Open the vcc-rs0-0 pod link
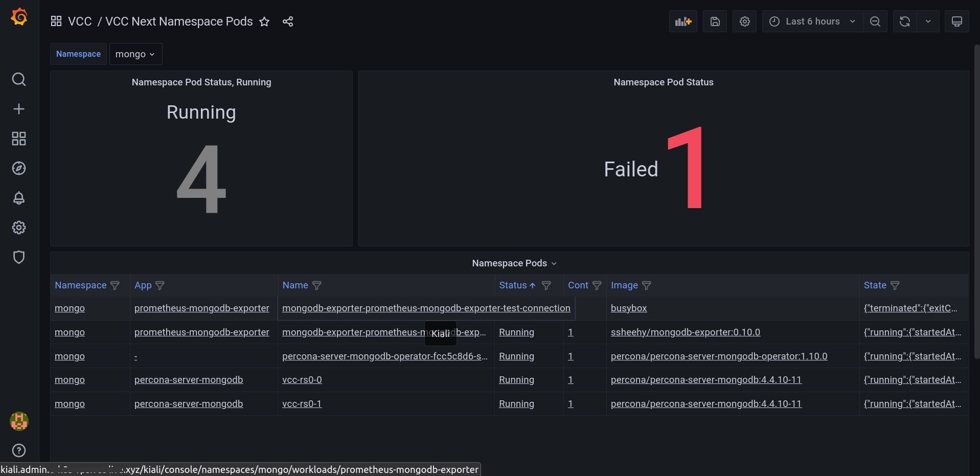This screenshot has height=476, width=980. point(302,380)
